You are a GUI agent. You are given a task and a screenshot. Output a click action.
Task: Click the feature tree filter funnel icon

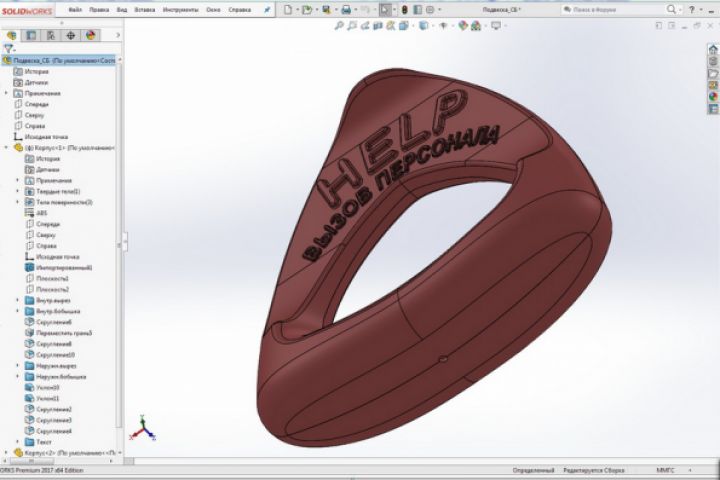click(8, 48)
